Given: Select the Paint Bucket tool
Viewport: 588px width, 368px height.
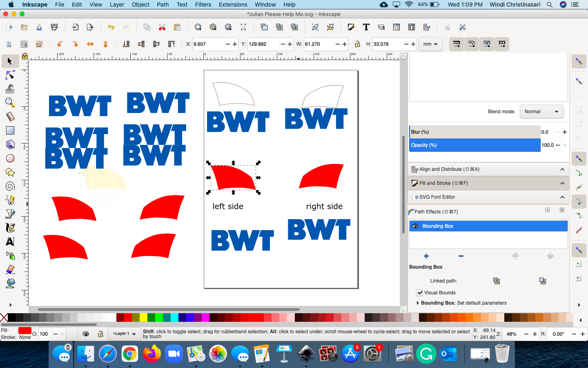Looking at the screenshot, I should 10,283.
